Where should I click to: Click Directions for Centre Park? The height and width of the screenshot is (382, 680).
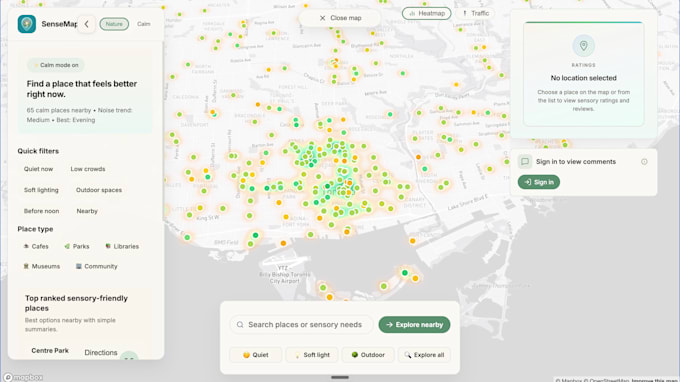pos(101,353)
